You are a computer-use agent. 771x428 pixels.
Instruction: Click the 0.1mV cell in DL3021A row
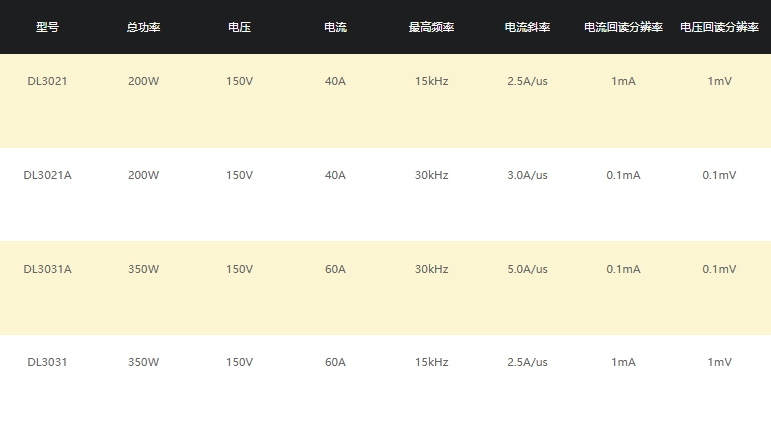719,175
